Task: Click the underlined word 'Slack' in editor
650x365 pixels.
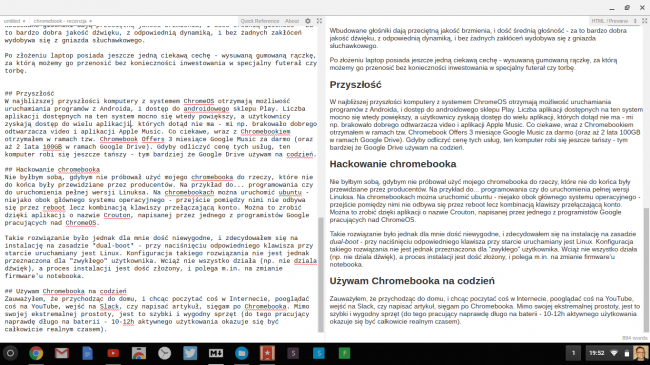Action: point(109,307)
